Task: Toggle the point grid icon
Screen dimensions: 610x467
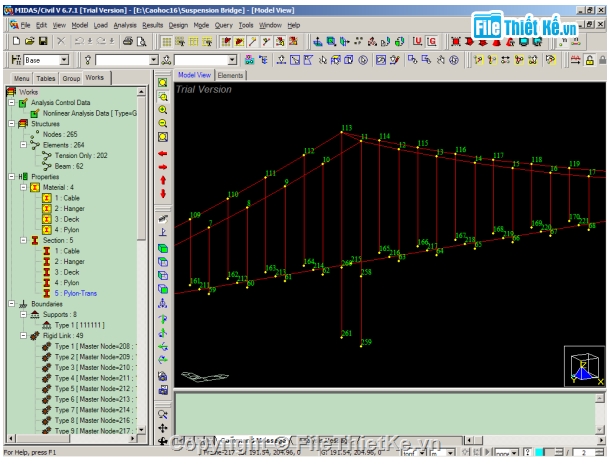Action: click(167, 41)
